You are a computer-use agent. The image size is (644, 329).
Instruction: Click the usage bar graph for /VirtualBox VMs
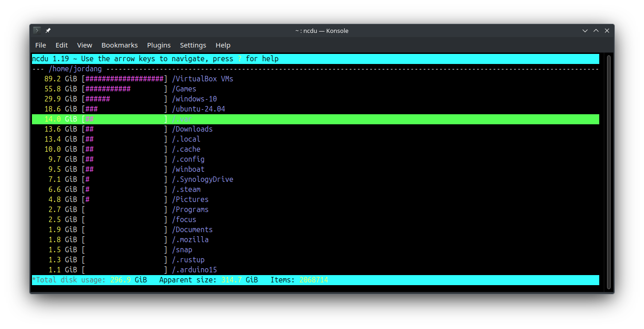tap(125, 79)
